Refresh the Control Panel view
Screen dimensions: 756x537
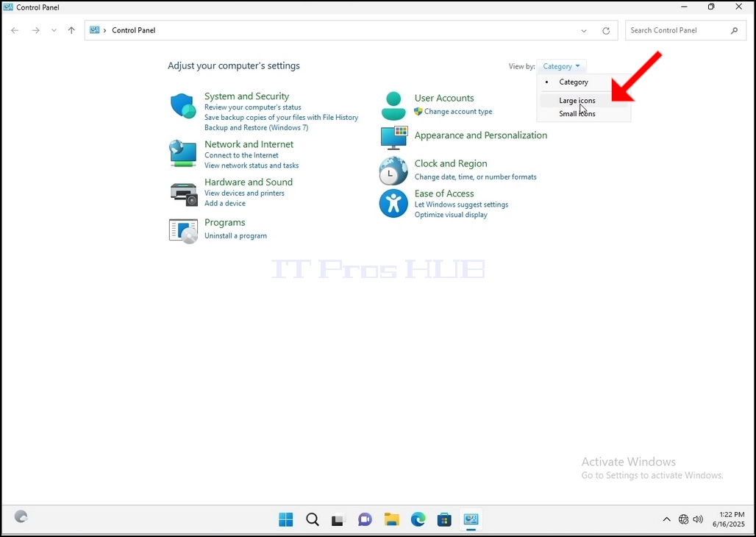[x=606, y=31]
